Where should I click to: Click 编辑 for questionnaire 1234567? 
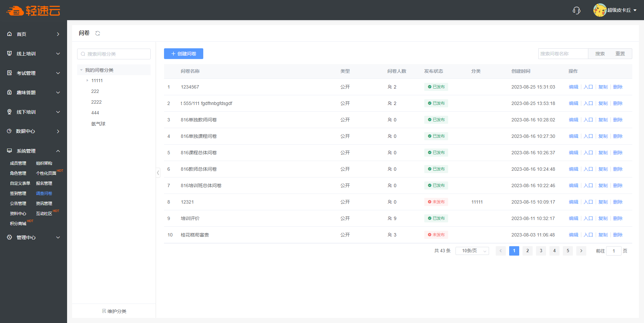coord(573,87)
